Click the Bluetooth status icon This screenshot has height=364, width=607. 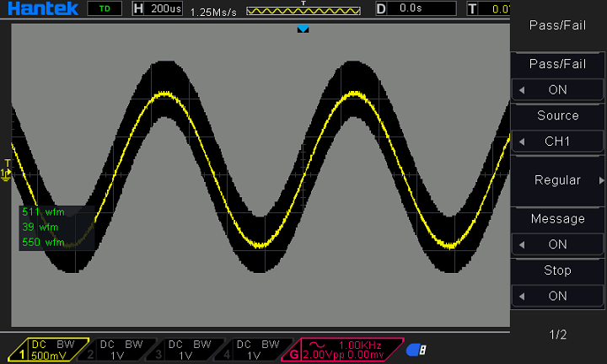pos(416,350)
